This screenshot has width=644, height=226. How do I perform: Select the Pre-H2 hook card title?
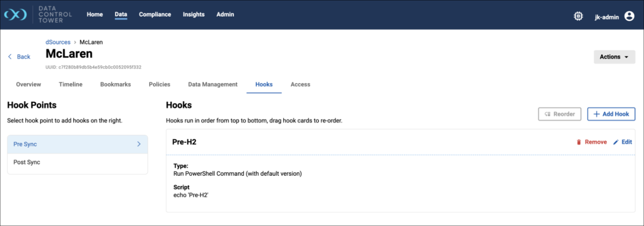pyautogui.click(x=184, y=142)
